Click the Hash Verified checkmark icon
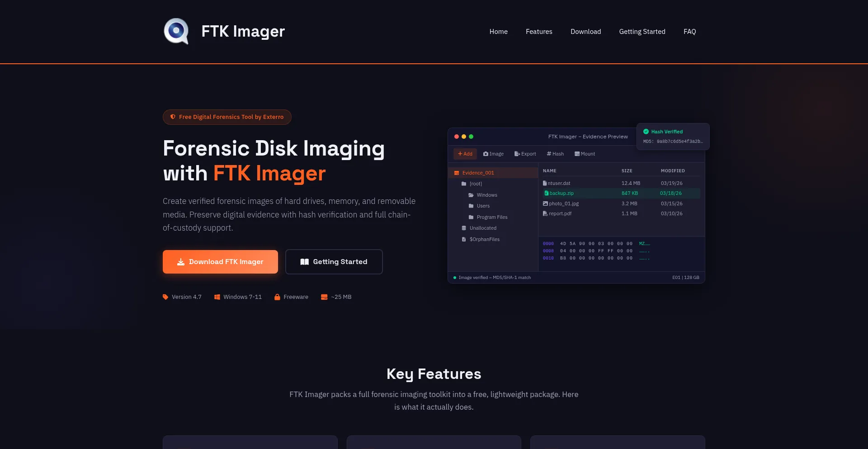This screenshot has height=449, width=868. [646, 132]
